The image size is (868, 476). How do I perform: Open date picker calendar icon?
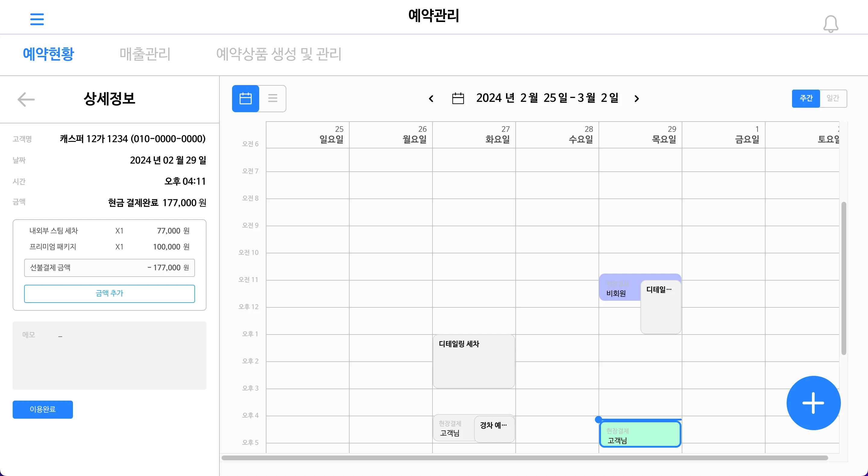coord(458,98)
